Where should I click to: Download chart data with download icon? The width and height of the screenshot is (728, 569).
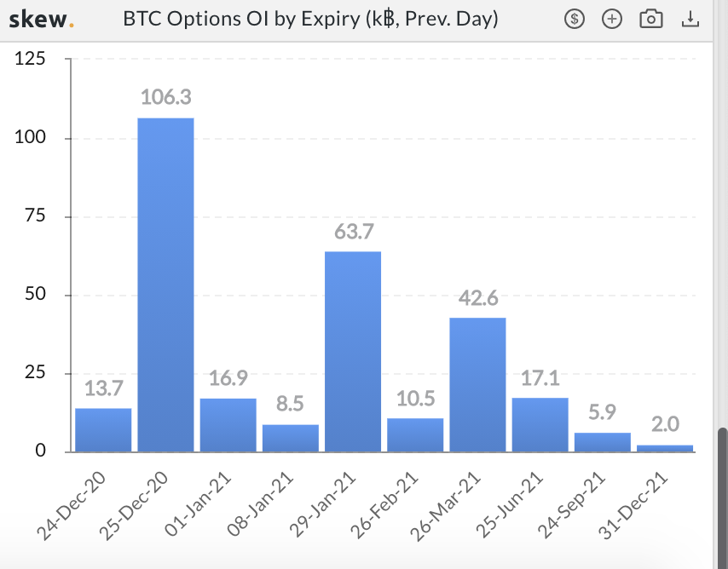click(690, 19)
